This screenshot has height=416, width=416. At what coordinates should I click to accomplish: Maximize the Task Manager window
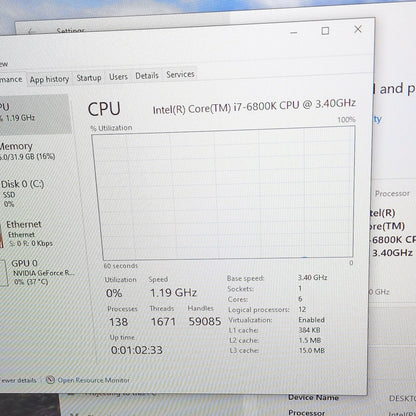click(325, 31)
